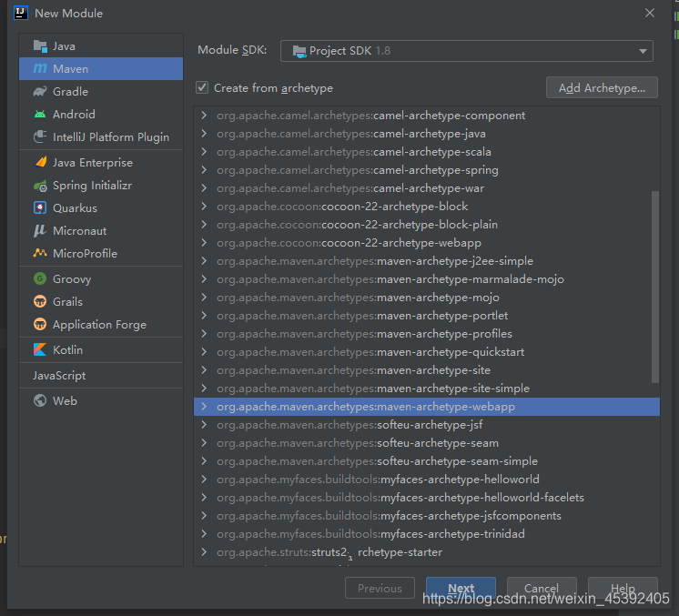
Task: Click the Project SDK folder icon
Action: [299, 51]
